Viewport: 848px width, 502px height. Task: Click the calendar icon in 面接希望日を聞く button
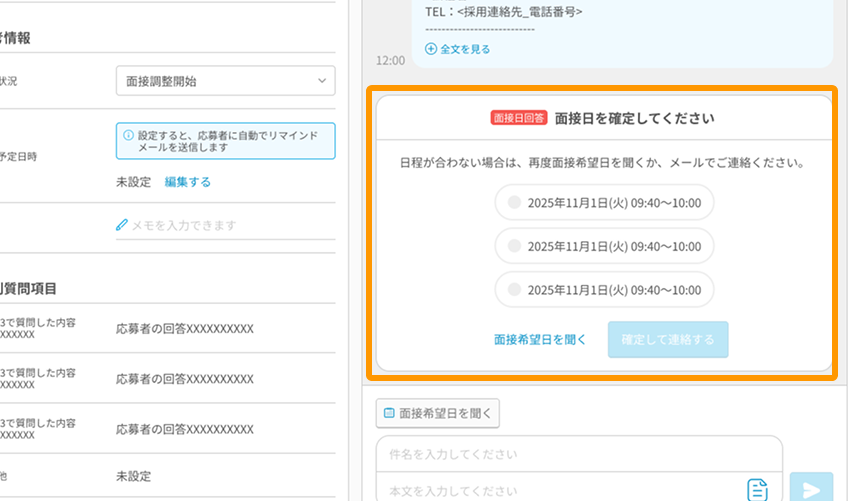pyautogui.click(x=389, y=413)
